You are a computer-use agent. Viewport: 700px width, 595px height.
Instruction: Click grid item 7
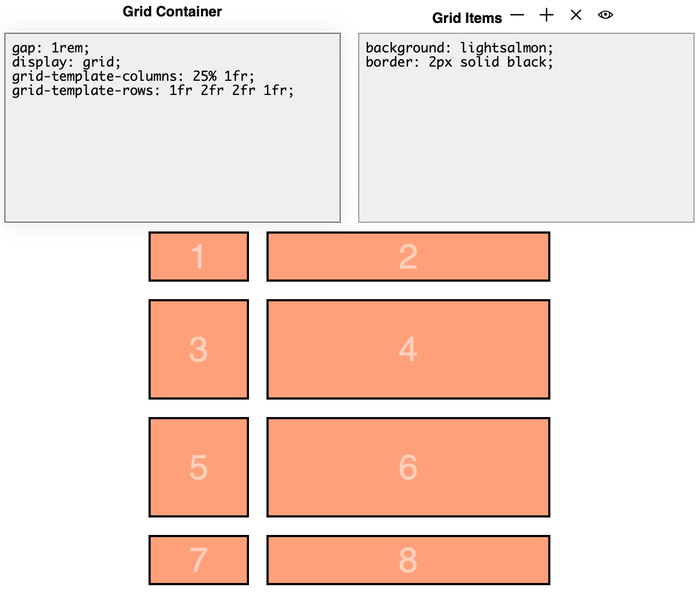(x=199, y=560)
